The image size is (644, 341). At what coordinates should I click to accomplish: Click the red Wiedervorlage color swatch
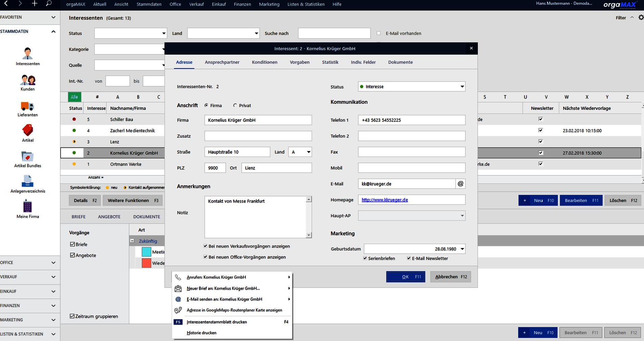[x=146, y=263]
